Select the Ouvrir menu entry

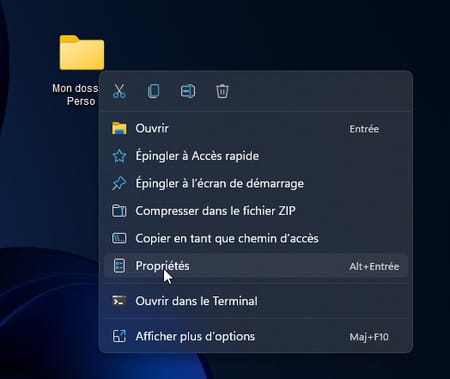(x=256, y=128)
